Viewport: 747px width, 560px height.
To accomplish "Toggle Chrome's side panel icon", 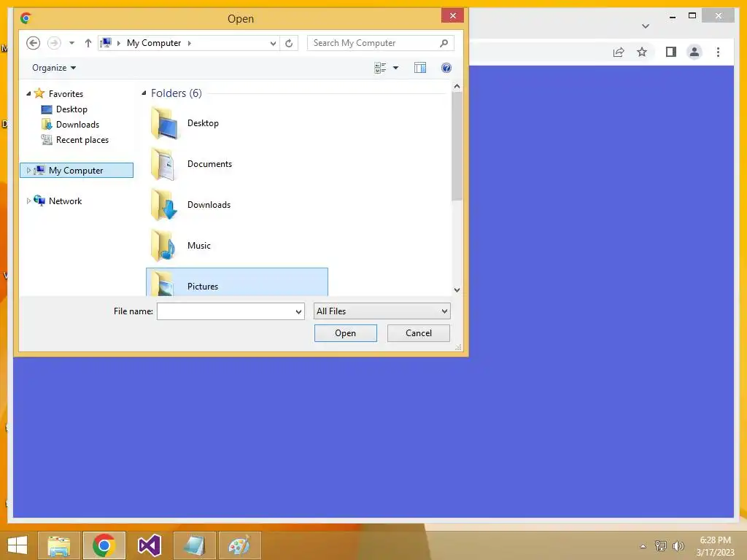I will pyautogui.click(x=671, y=52).
